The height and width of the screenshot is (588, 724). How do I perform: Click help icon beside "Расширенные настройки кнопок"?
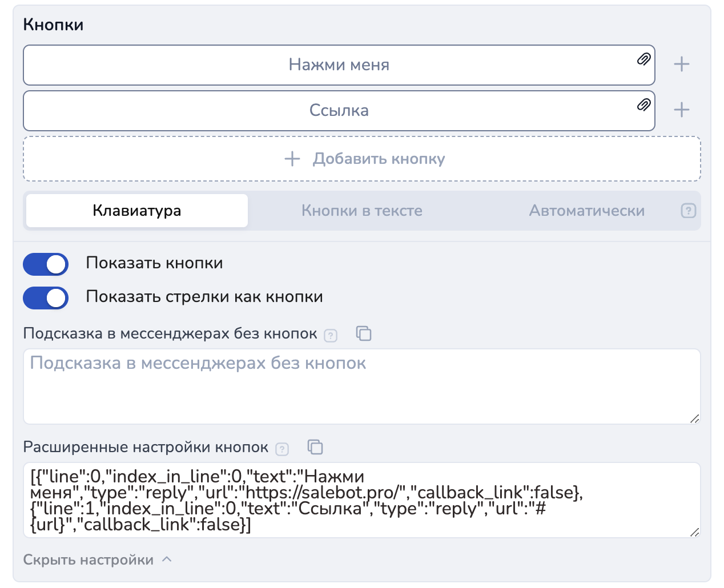click(282, 449)
